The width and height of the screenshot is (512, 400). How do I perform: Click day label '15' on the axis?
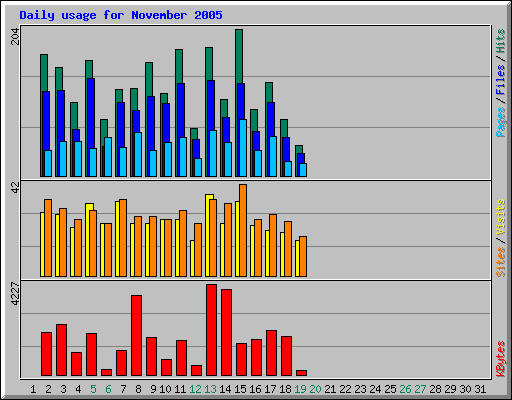pyautogui.click(x=240, y=389)
